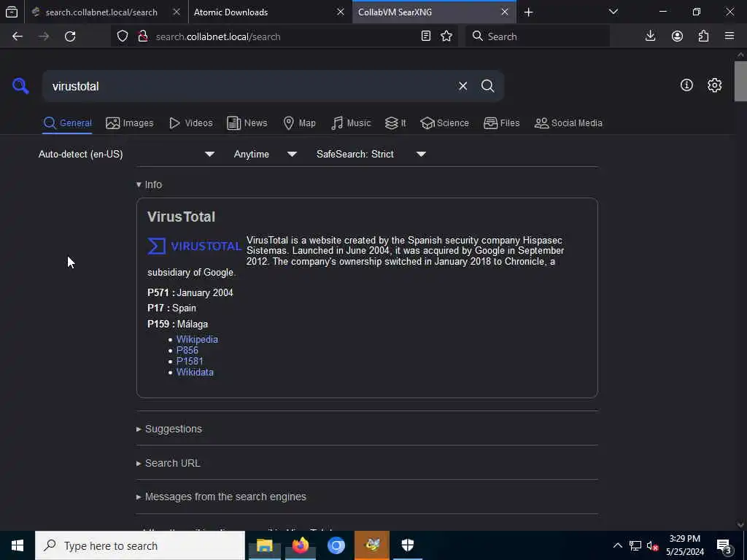Open the Wikipedia link

pyautogui.click(x=197, y=339)
